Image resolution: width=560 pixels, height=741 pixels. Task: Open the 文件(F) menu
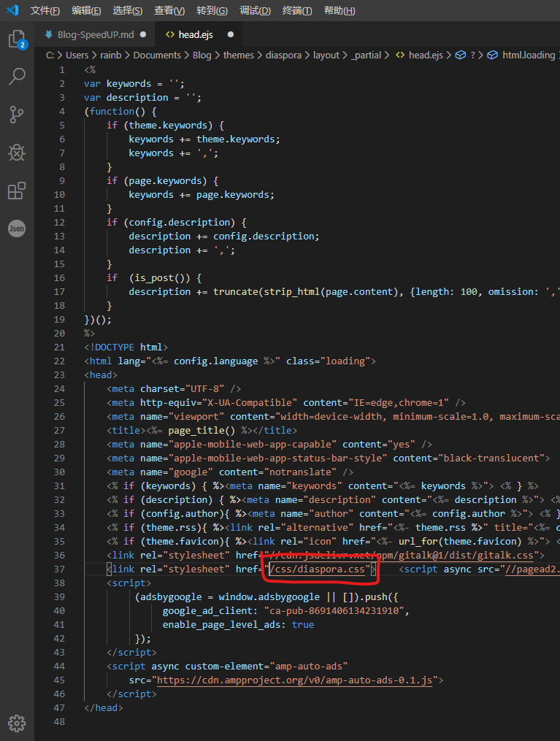click(x=45, y=11)
